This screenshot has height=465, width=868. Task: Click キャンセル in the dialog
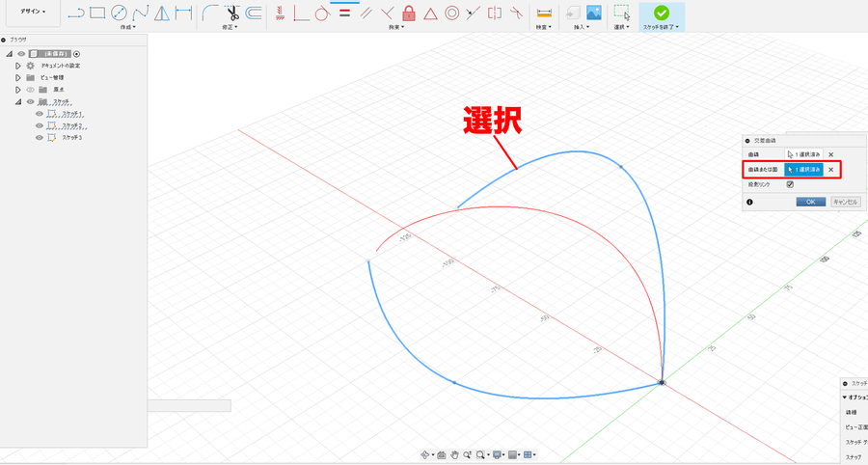coord(845,202)
